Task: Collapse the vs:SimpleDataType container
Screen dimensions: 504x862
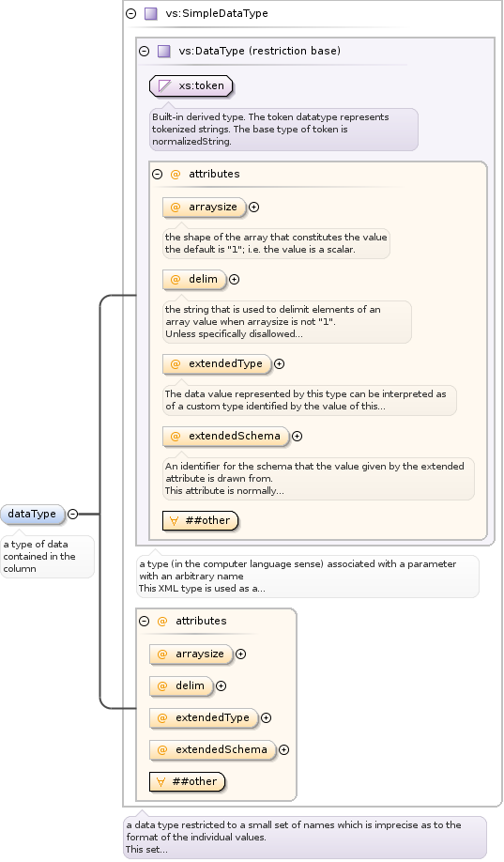Action: click(130, 14)
